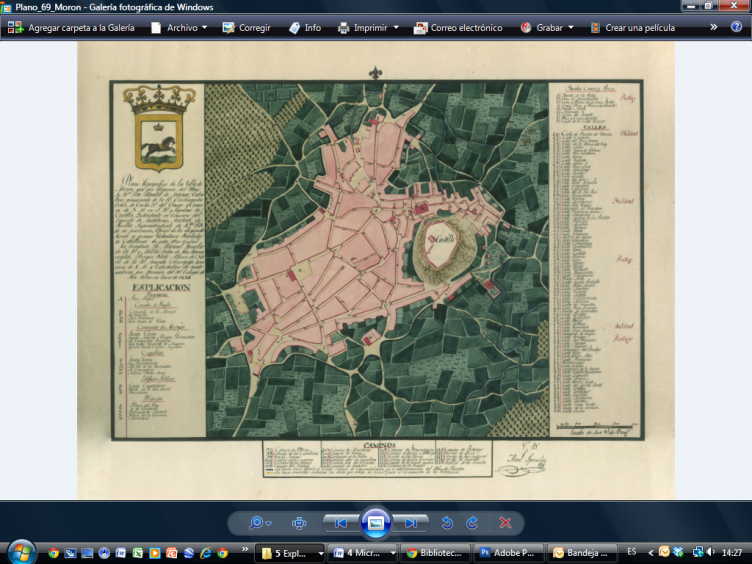The image size is (752, 564).
Task: Click the Agregar carpeta a la Galería icon
Action: 15,28
